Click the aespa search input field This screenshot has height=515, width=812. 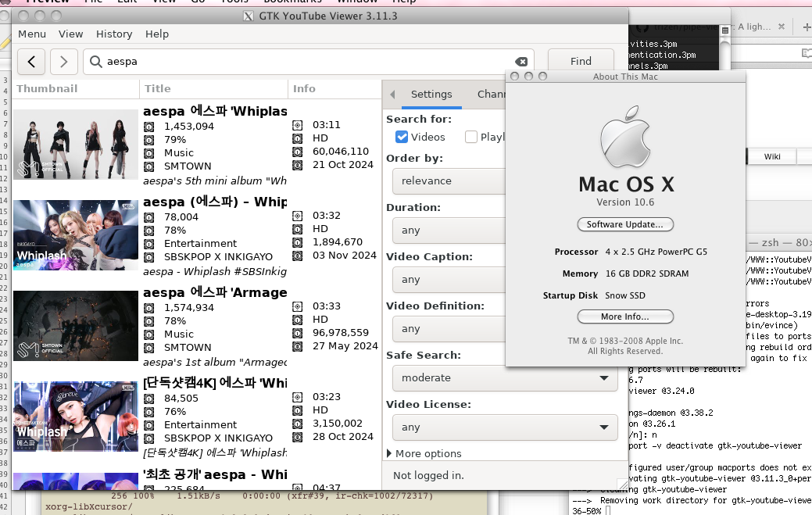pos(309,62)
